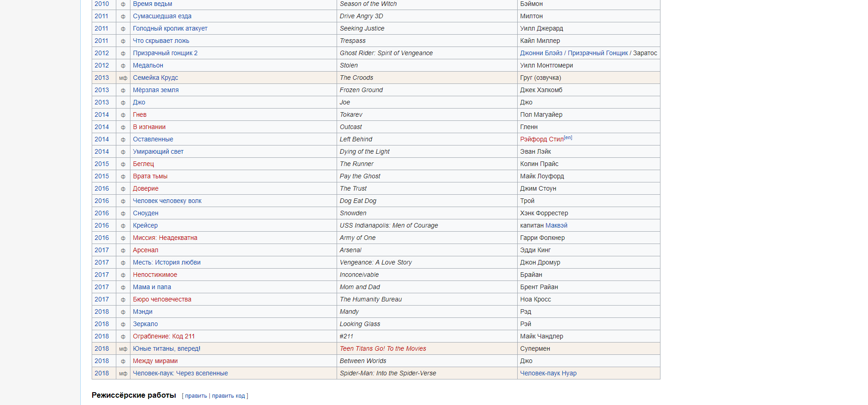Open the ф marker in Крейсер row
868x405 pixels.
(x=123, y=226)
